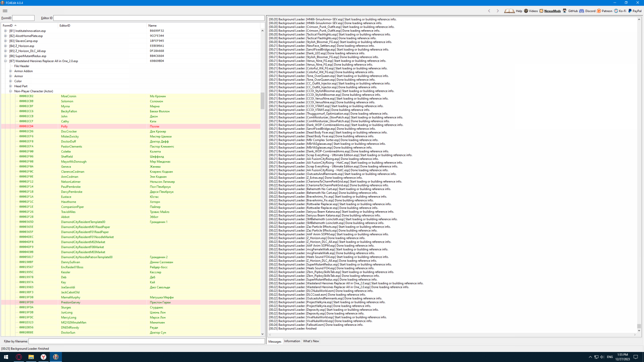Screen dimensions: 644x362
Task: Click the Filter by filename field
Action: (146, 341)
